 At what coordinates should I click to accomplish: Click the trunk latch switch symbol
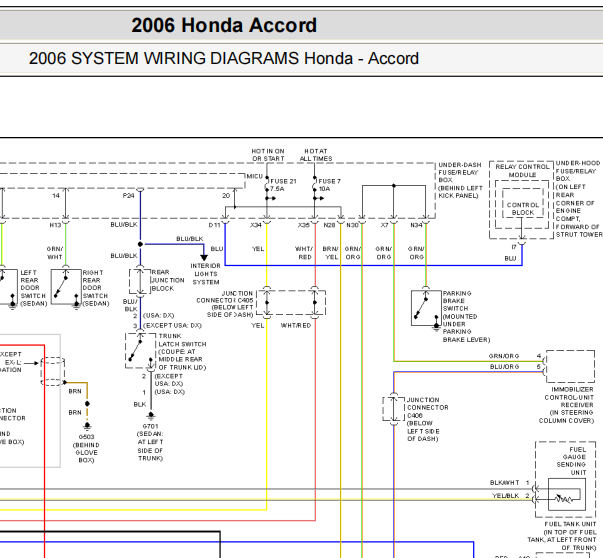click(x=140, y=351)
